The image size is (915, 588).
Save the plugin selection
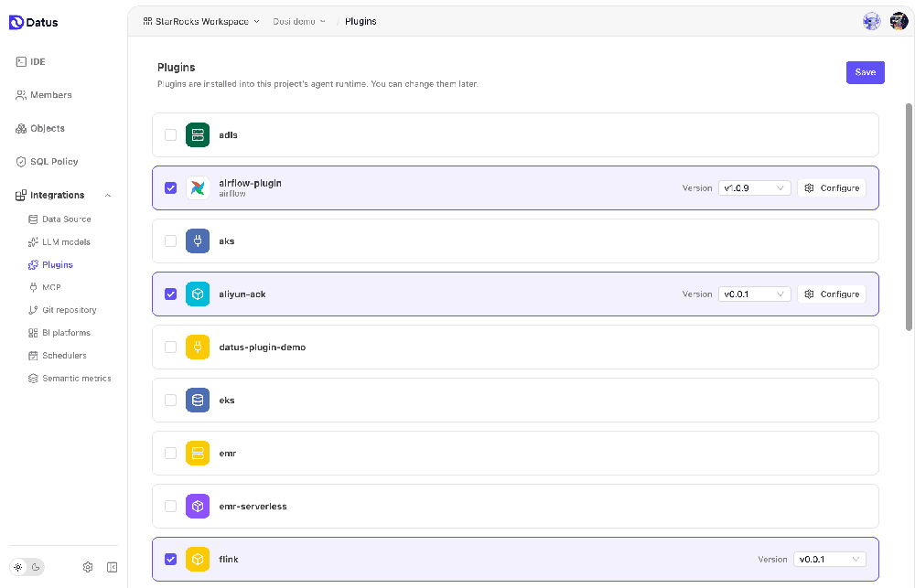pyautogui.click(x=865, y=72)
